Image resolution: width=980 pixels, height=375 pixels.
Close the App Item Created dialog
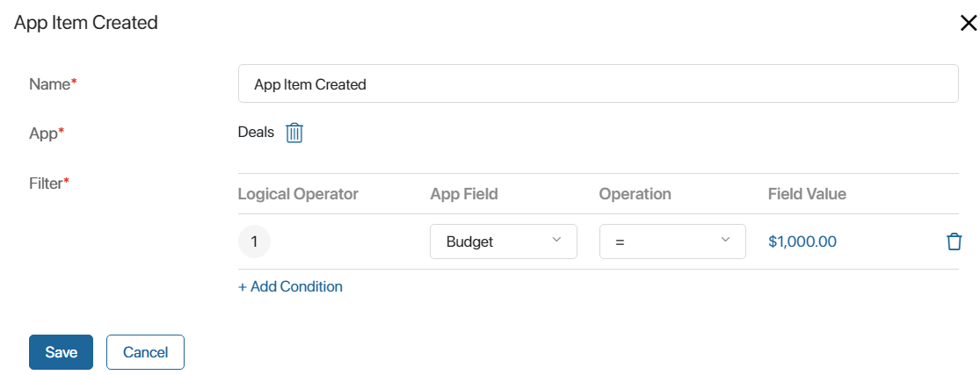[x=968, y=24]
